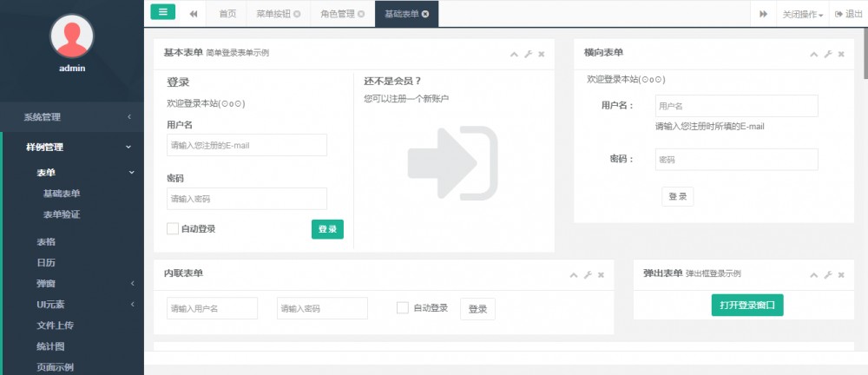Switch to the 首页 tab
This screenshot has width=868, height=375.
click(x=227, y=14)
